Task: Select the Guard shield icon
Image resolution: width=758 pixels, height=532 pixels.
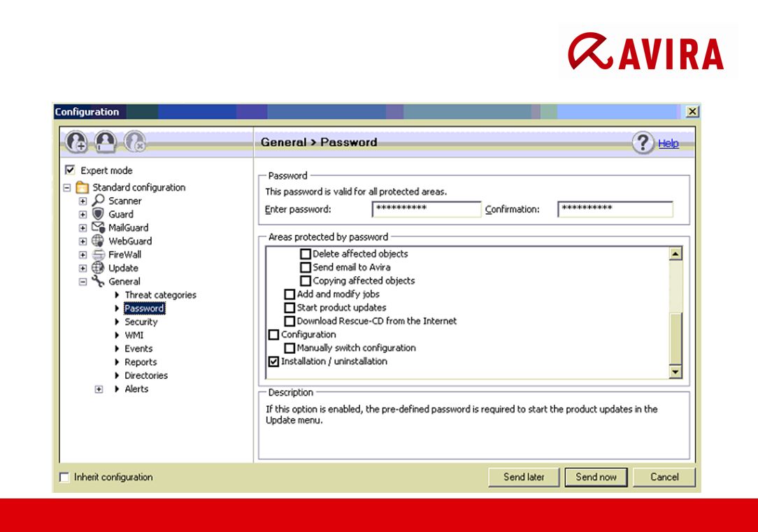Action: (x=98, y=214)
